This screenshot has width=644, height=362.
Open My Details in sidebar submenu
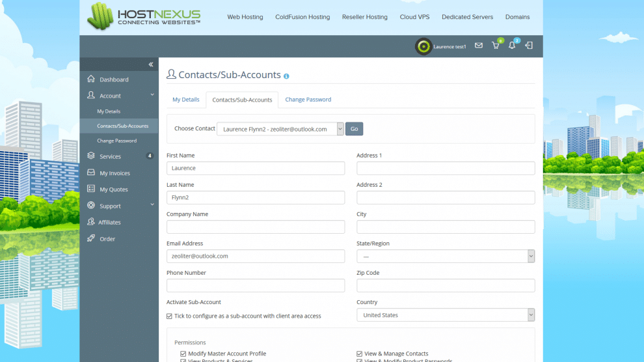pos(109,111)
